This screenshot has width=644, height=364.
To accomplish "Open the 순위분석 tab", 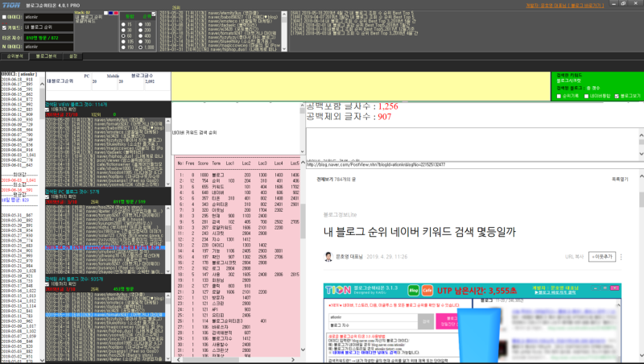I will [15, 56].
